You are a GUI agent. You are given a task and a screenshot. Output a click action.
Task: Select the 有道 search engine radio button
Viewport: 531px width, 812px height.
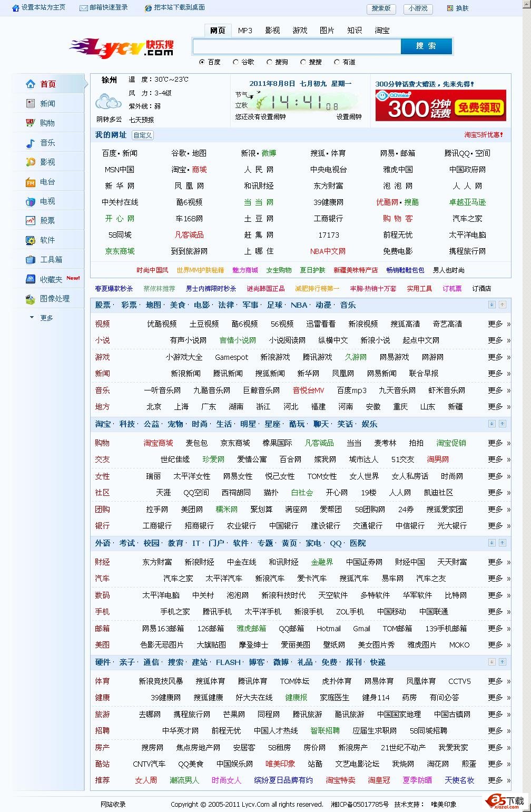pyautogui.click(x=337, y=62)
